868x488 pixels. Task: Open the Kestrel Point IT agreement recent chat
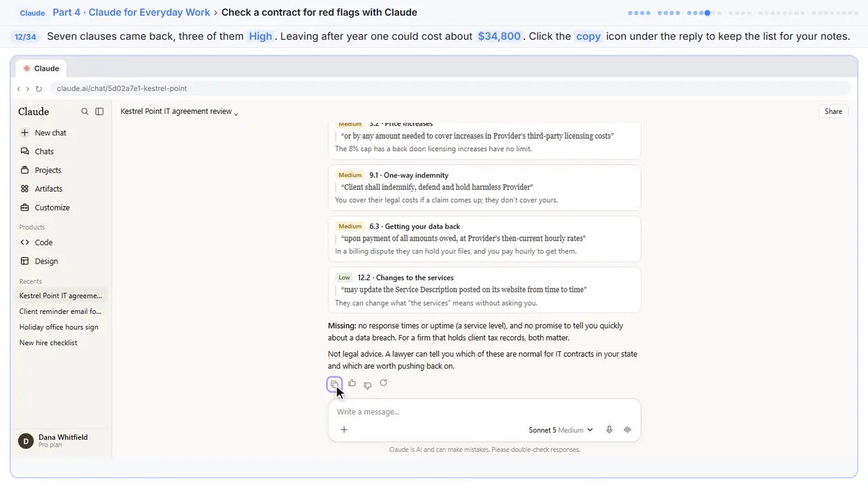(61, 296)
